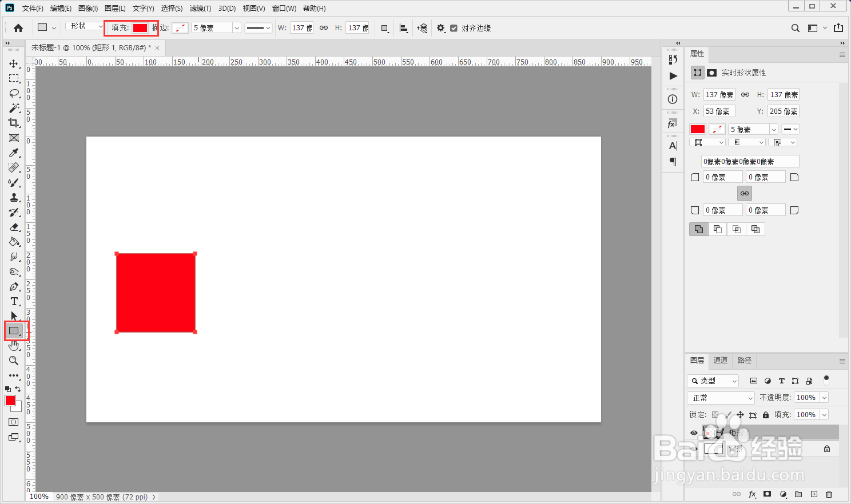Select the Frame tool
This screenshot has height=504, width=851.
tap(14, 138)
